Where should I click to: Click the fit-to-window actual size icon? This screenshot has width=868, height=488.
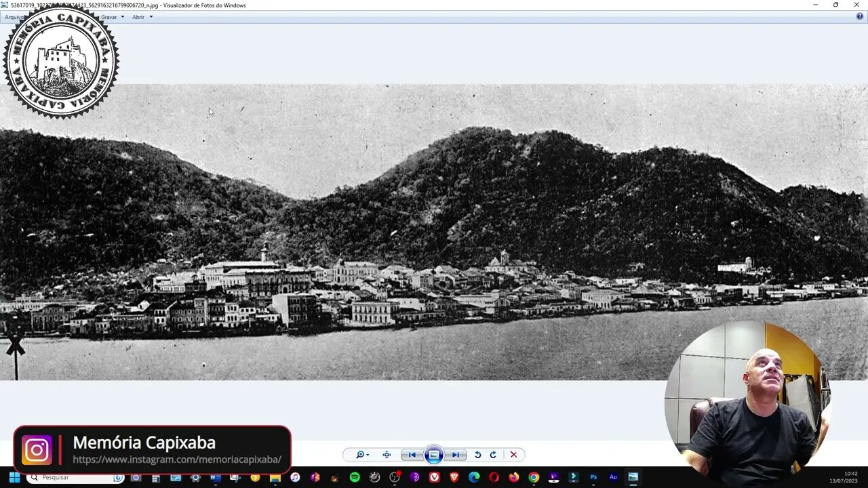click(x=387, y=455)
